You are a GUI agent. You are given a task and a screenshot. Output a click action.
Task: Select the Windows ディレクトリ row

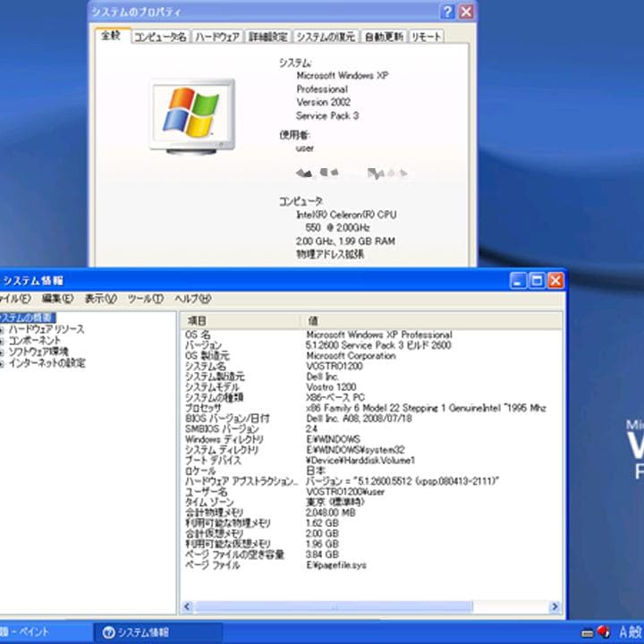(371, 439)
